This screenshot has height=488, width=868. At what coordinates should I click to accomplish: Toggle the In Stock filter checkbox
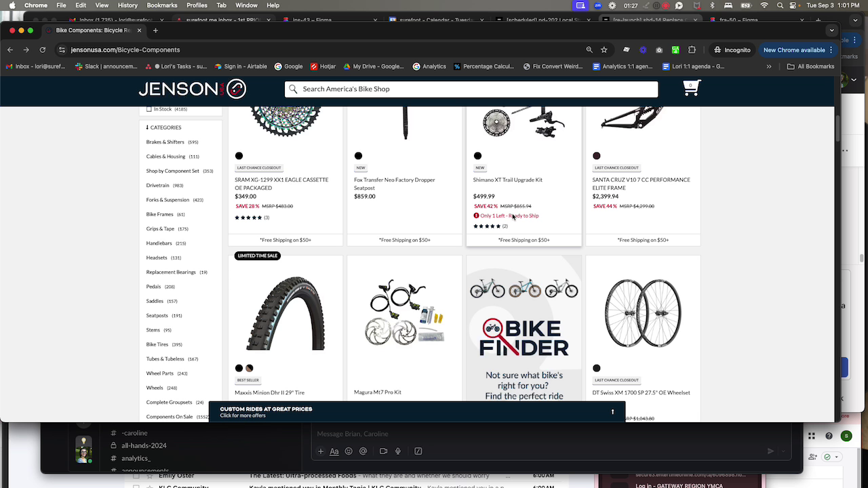point(149,109)
